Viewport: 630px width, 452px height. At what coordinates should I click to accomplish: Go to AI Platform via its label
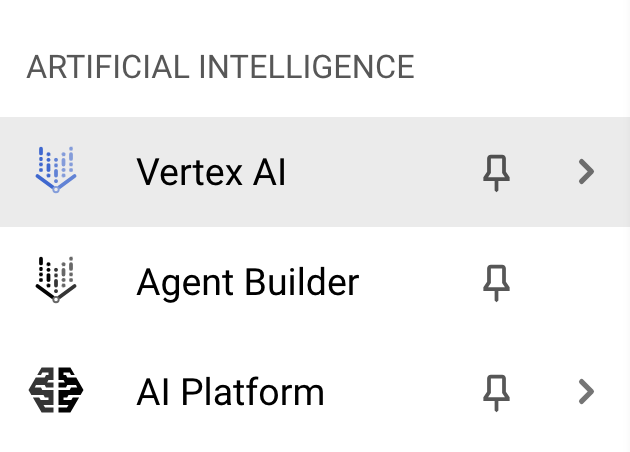coord(230,392)
